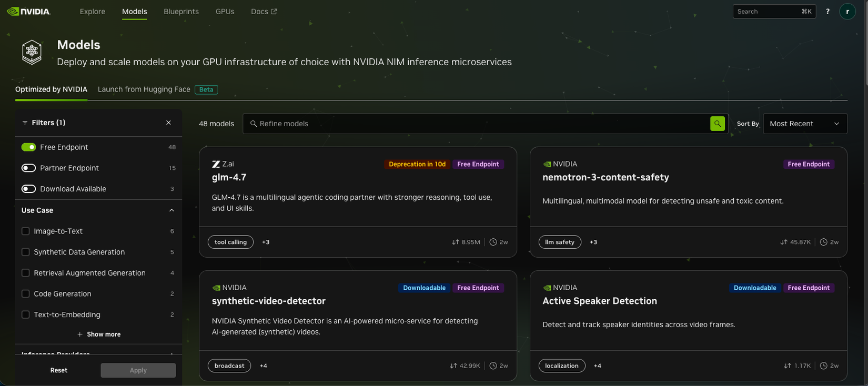Screen dimensions: 868x386
Task: Enable the Download Available toggle
Action: pos(28,189)
